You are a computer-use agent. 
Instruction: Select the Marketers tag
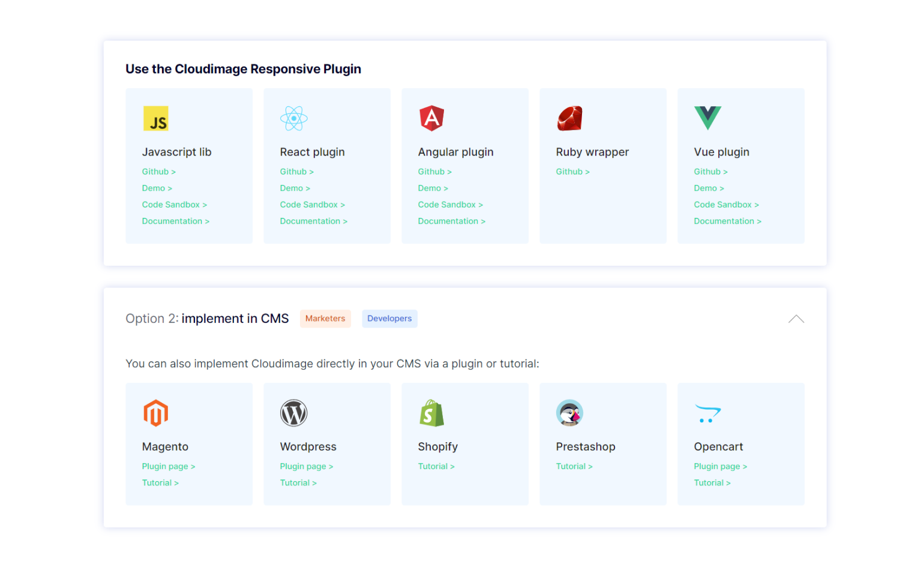pos(325,319)
